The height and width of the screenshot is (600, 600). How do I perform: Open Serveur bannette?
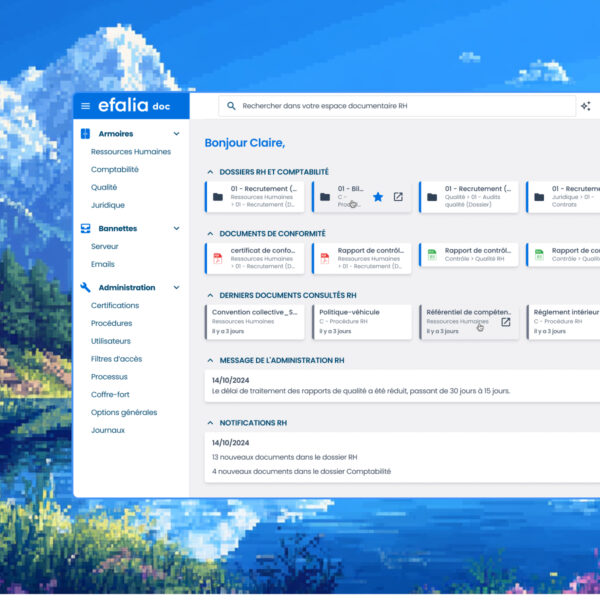[x=105, y=246]
